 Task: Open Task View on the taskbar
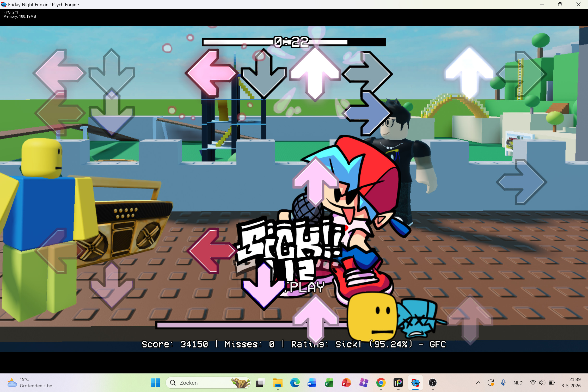260,383
